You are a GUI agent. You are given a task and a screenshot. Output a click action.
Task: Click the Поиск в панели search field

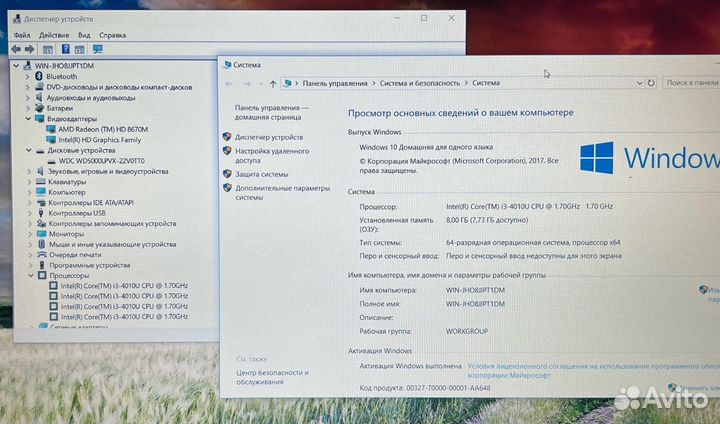coord(691,83)
